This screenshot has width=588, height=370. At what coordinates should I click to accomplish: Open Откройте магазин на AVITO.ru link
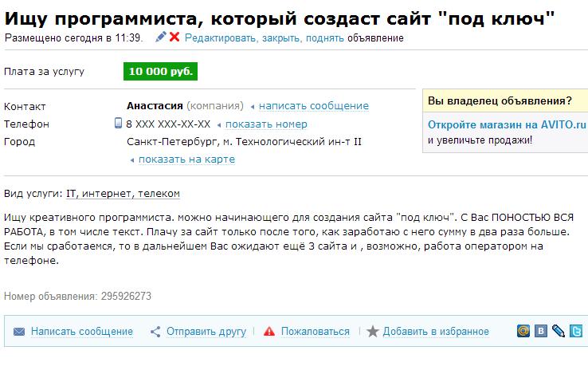tap(507, 124)
